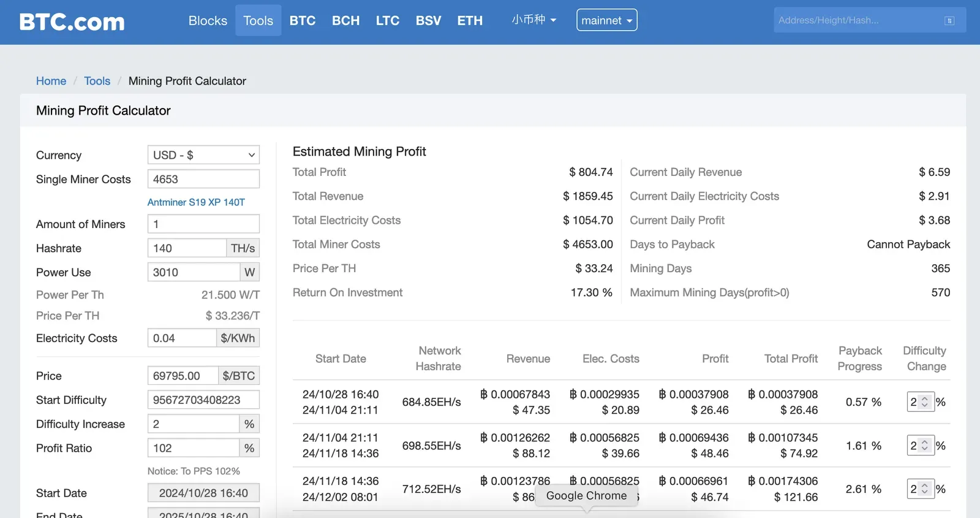
Task: Click the Total Profit $ 804.74 value
Action: point(591,172)
